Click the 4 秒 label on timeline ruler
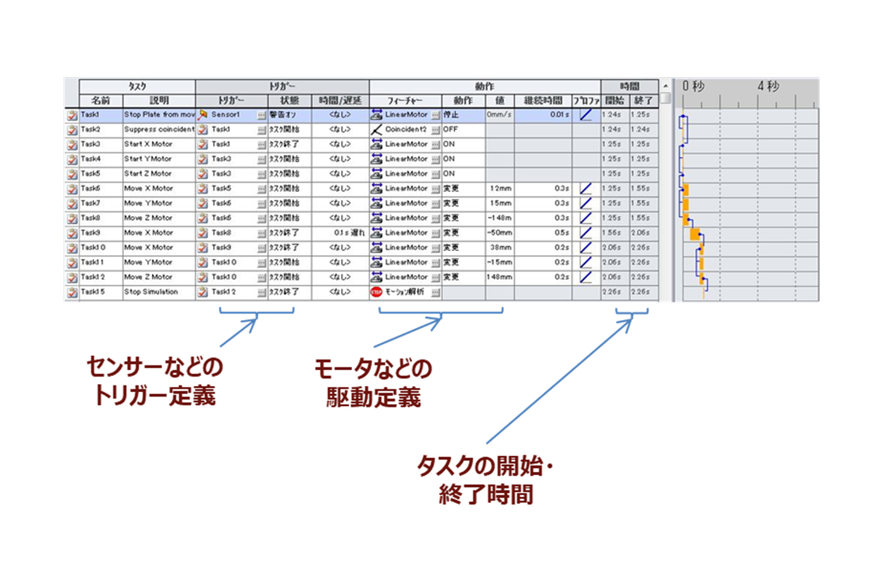The height and width of the screenshot is (588, 883). [x=768, y=86]
